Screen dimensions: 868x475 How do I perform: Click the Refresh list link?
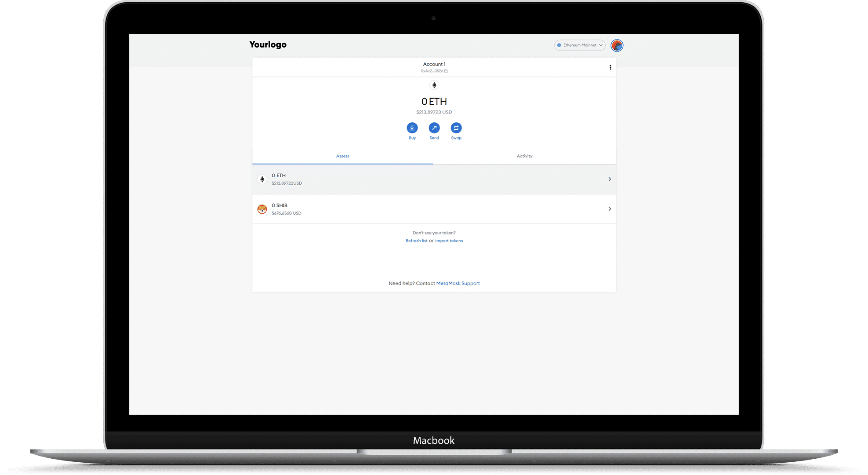click(x=416, y=241)
